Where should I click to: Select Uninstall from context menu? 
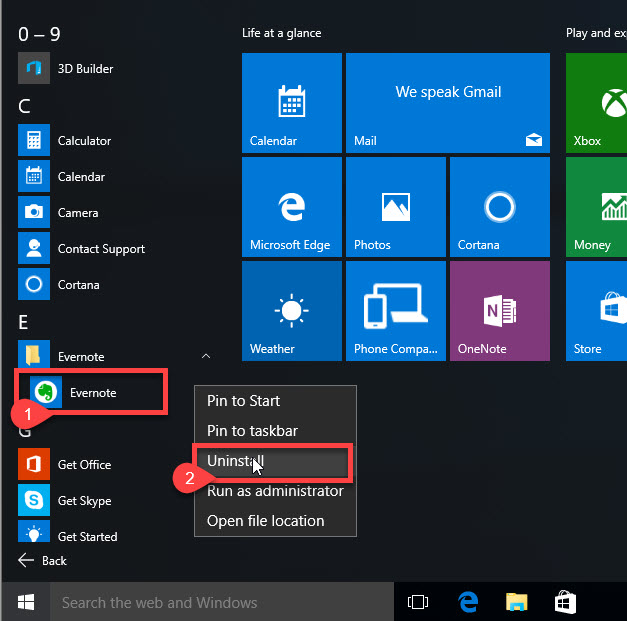pyautogui.click(x=276, y=461)
